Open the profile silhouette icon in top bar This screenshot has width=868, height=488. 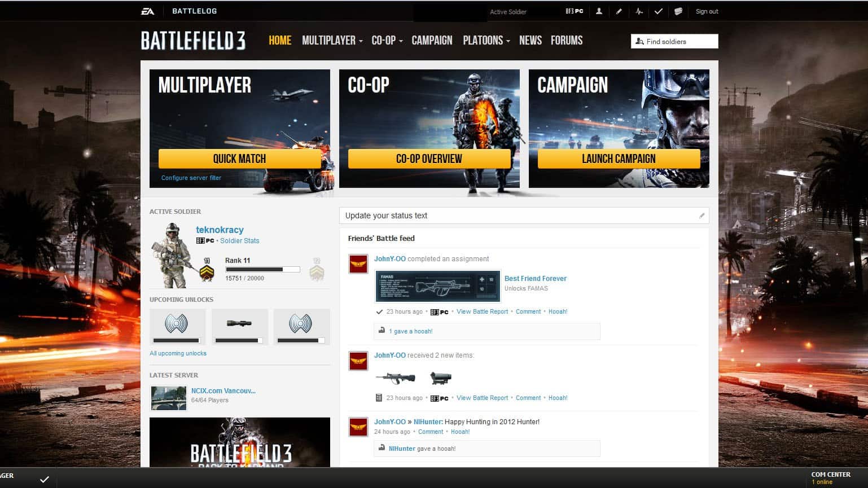[599, 11]
